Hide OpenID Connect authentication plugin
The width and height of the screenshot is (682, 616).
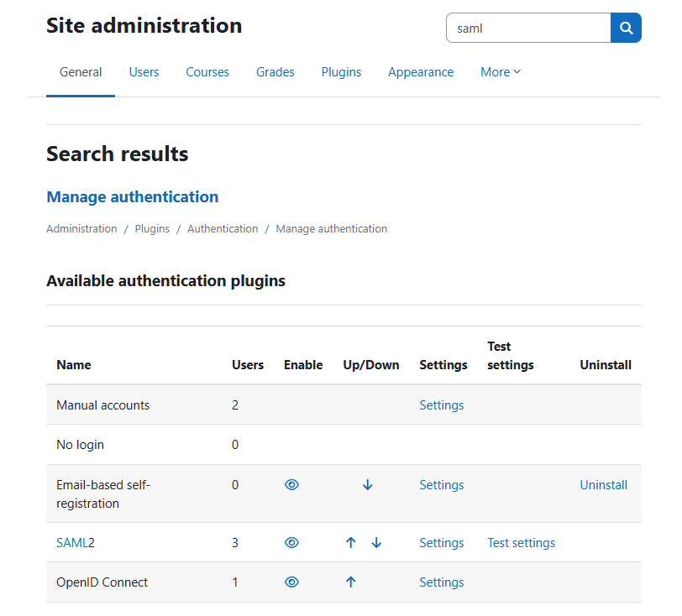[291, 582]
